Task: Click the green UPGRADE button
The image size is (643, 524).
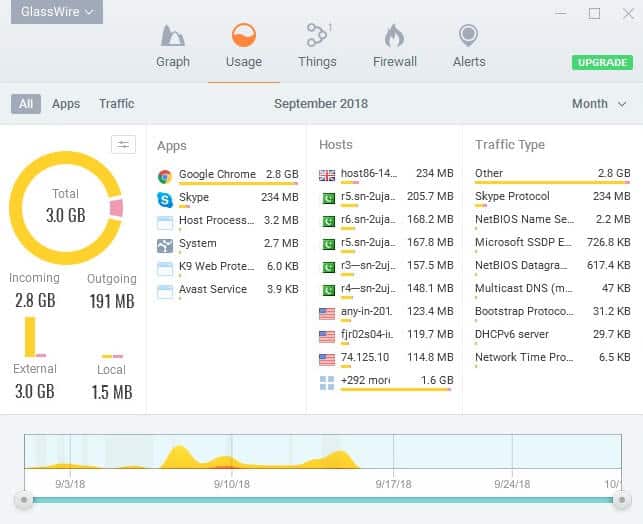Action: [x=602, y=62]
